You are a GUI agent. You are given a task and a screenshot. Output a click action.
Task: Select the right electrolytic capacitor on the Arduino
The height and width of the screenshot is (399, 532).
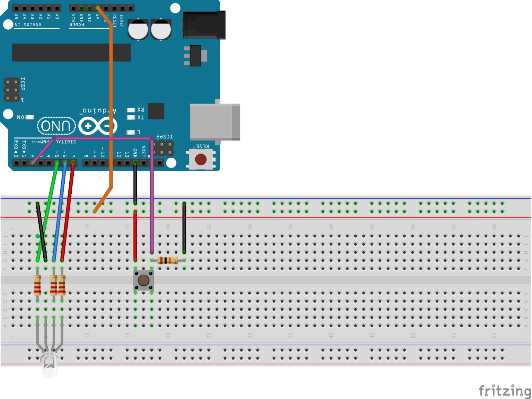click(x=161, y=29)
